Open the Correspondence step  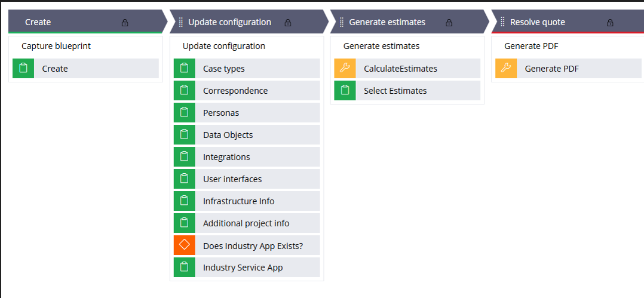point(235,91)
